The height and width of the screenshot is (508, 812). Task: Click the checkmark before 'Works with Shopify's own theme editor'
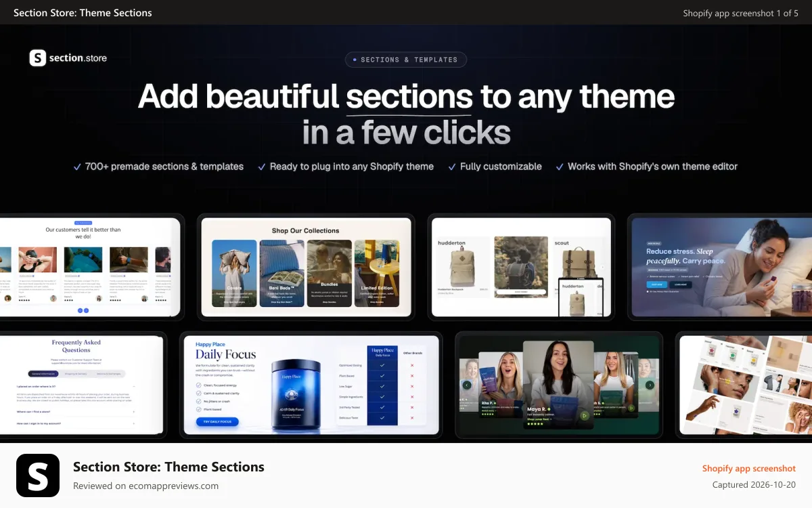[560, 167]
